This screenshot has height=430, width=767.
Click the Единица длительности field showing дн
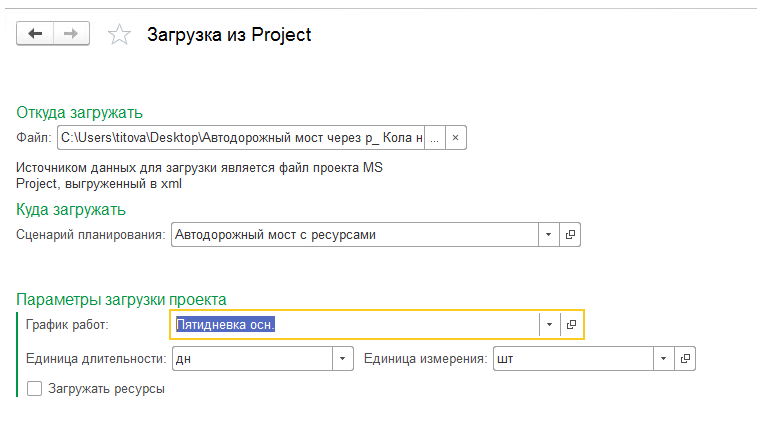[x=252, y=359]
